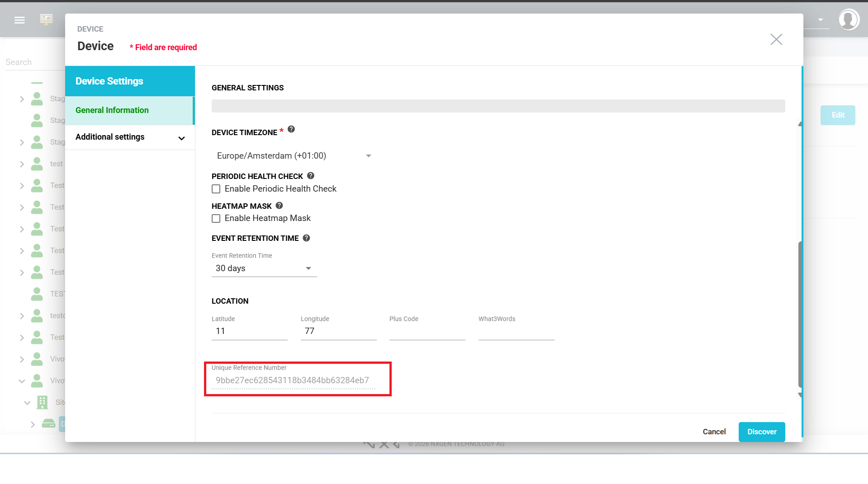
Task: Open the hamburger main menu
Action: [19, 20]
